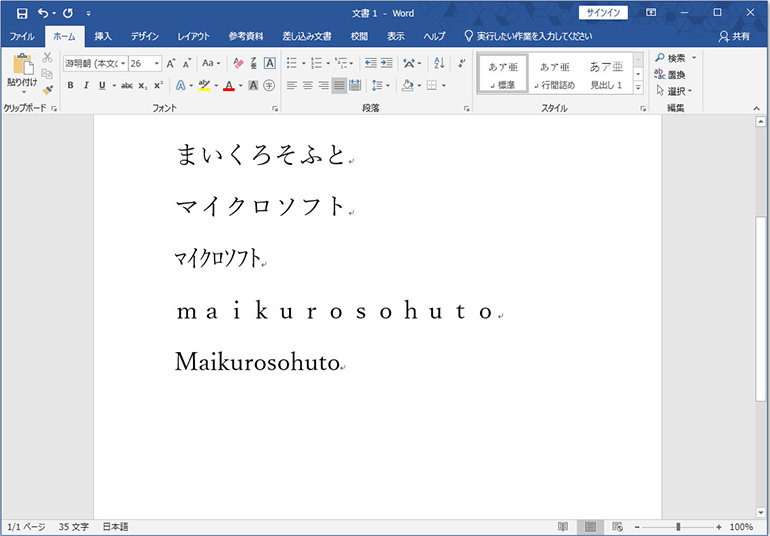Open the 校閲 tab
This screenshot has width=770, height=536.
click(359, 36)
